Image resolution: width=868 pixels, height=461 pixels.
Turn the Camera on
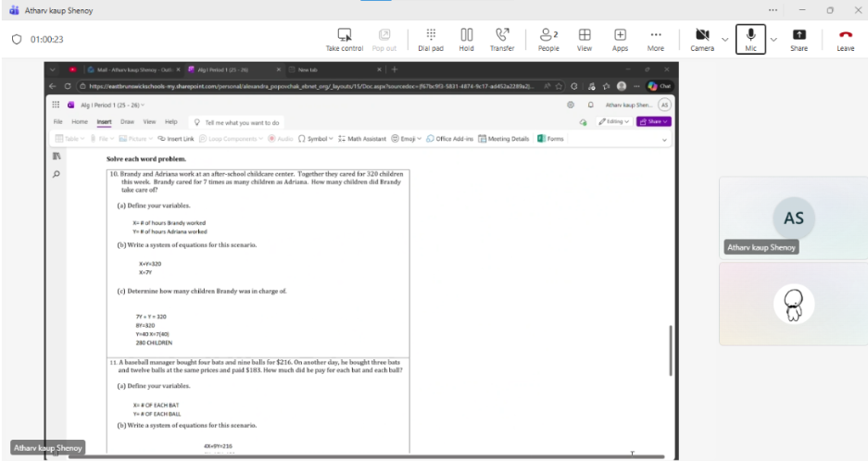702,40
